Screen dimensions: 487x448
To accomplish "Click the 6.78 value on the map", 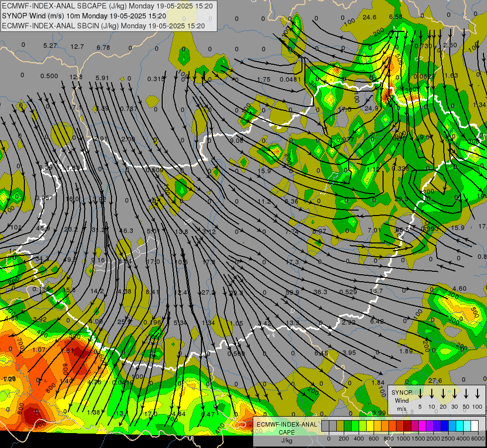I will (103, 48).
